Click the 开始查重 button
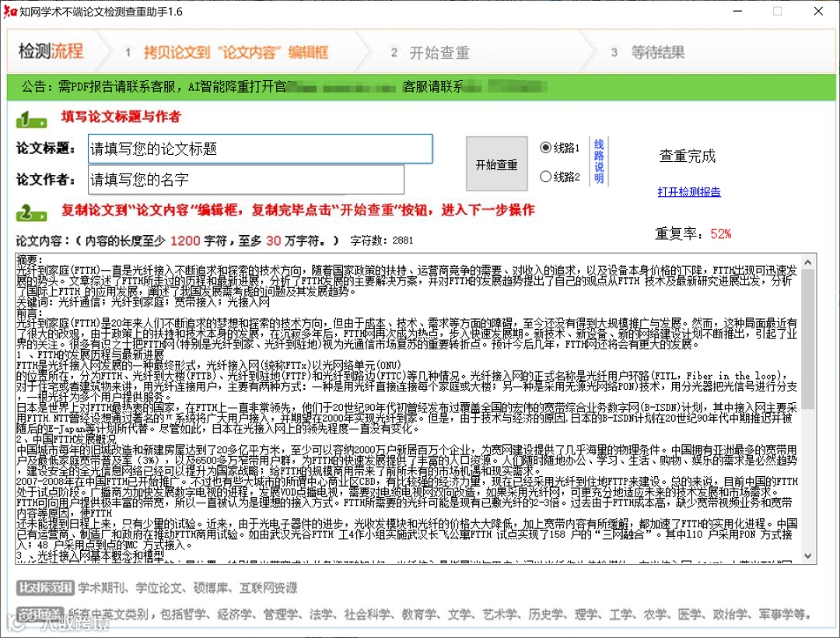Viewport: 840px width, 638px height. click(496, 164)
